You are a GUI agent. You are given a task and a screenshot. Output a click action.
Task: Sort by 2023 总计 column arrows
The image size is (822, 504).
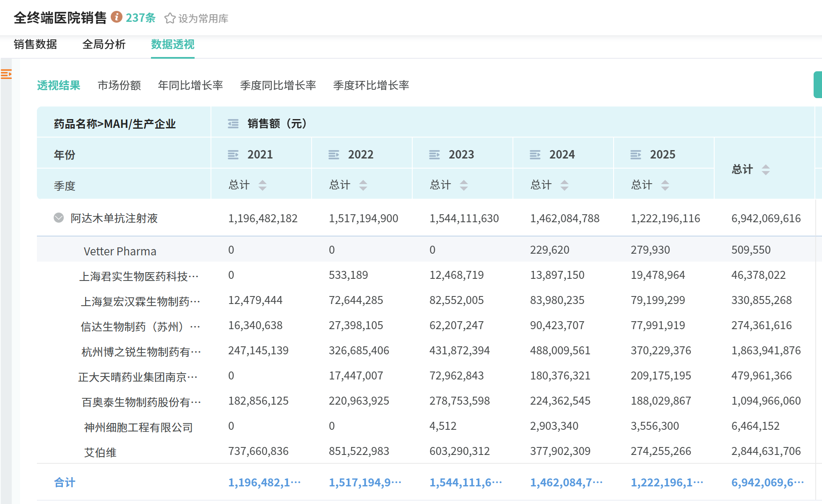pos(464,185)
